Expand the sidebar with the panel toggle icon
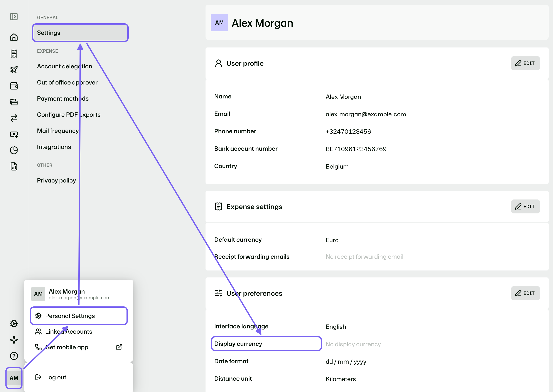This screenshot has height=392, width=553. tap(14, 17)
